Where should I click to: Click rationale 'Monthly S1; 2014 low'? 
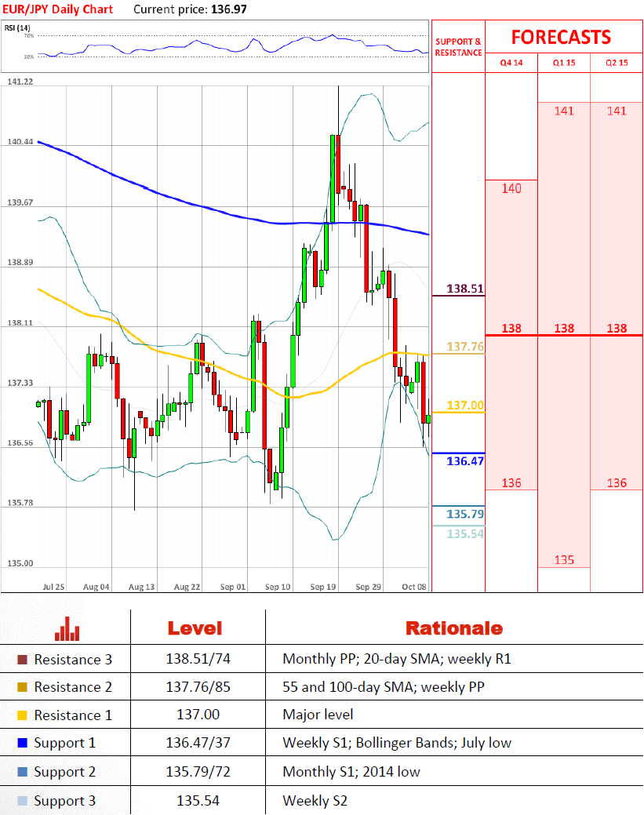(351, 772)
